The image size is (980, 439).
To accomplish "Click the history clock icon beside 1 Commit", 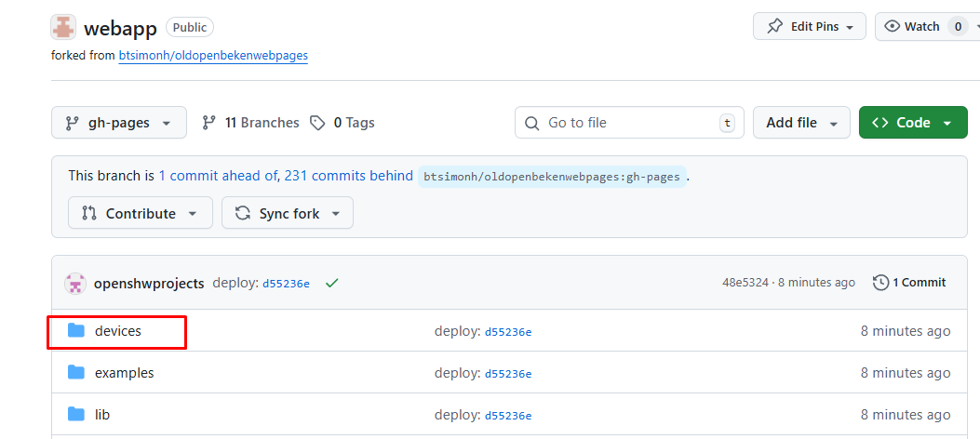I will (880, 283).
